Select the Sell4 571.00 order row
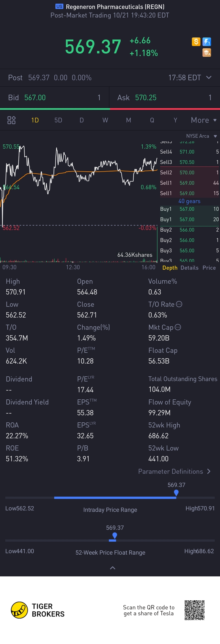 point(189,152)
